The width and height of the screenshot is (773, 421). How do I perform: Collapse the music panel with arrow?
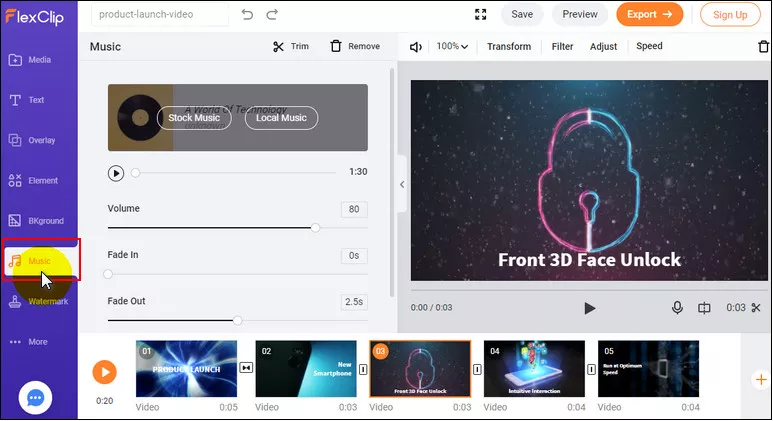(x=402, y=184)
